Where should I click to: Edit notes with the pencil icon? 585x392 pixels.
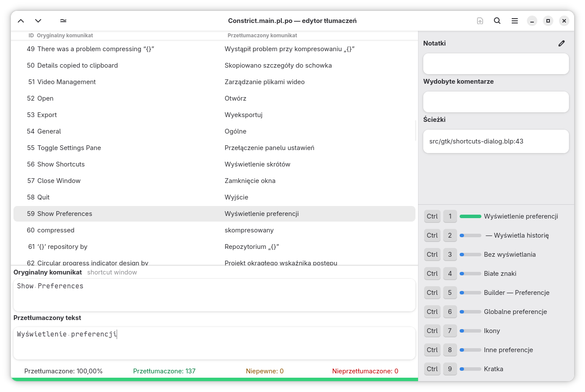562,43
